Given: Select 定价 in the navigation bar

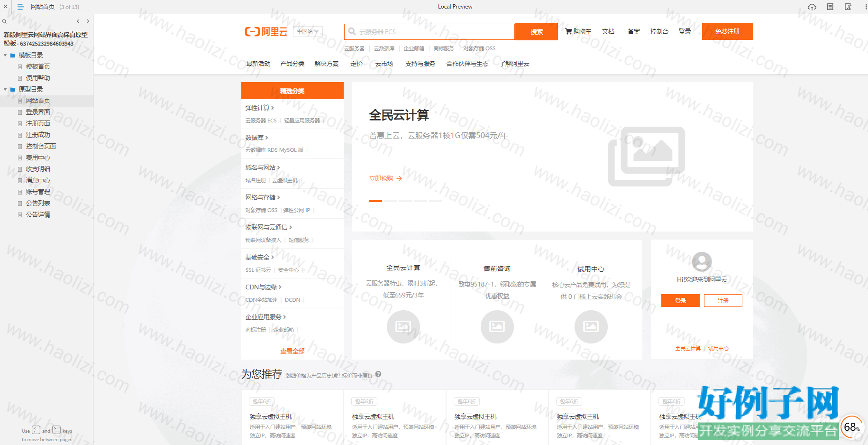Looking at the screenshot, I should (x=356, y=64).
